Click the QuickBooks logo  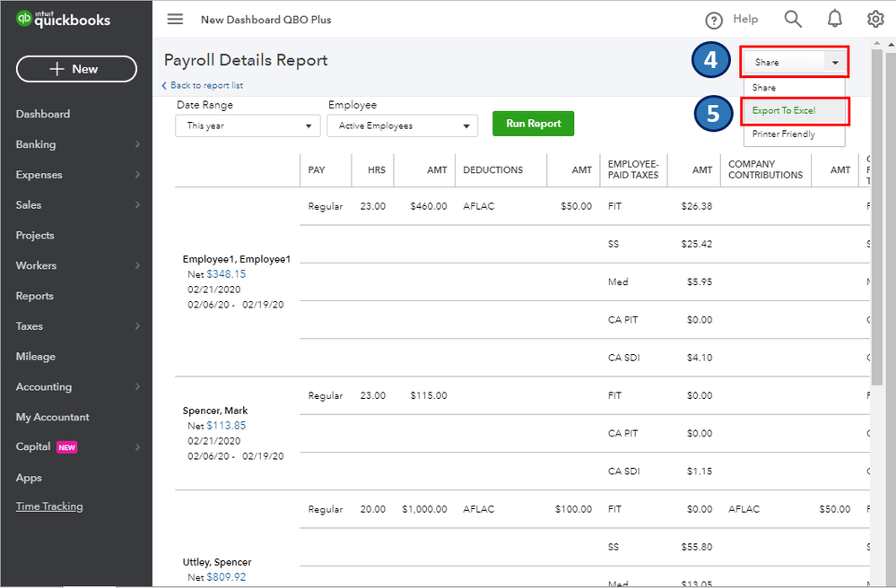[63, 19]
